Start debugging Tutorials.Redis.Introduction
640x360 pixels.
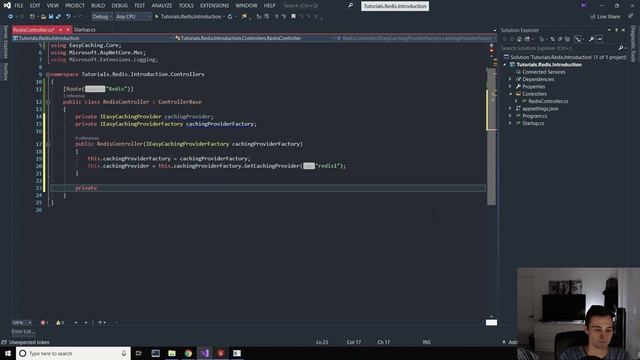point(188,17)
